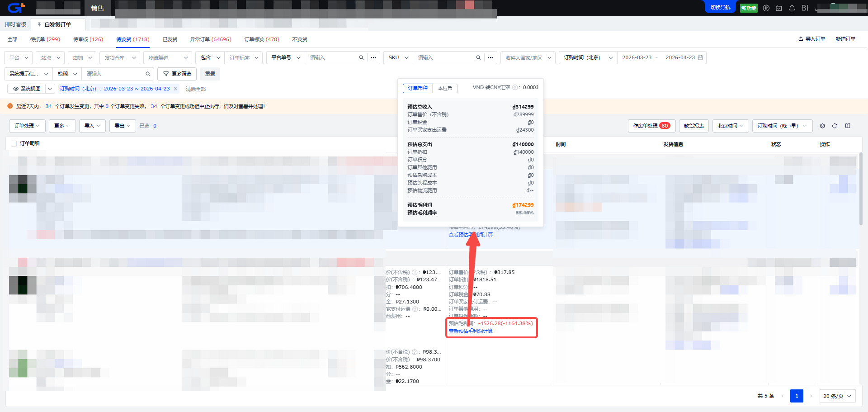Click the 平台单号 search input
This screenshot has height=412, width=868.
click(333, 58)
